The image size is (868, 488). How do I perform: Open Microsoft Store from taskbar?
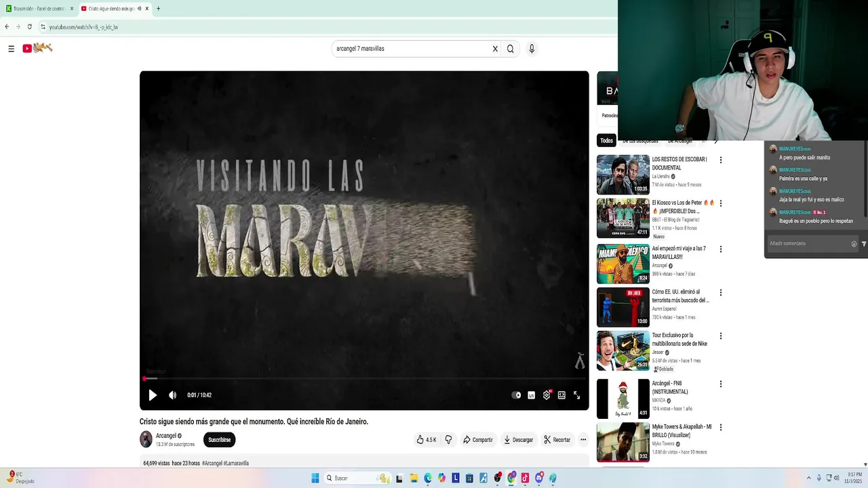[469, 478]
